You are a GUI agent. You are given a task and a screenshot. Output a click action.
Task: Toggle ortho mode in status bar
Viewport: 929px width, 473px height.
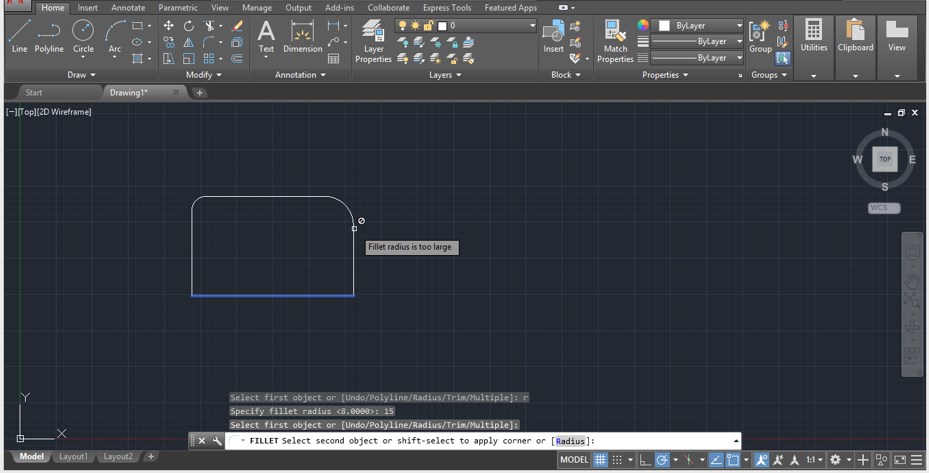tap(645, 460)
